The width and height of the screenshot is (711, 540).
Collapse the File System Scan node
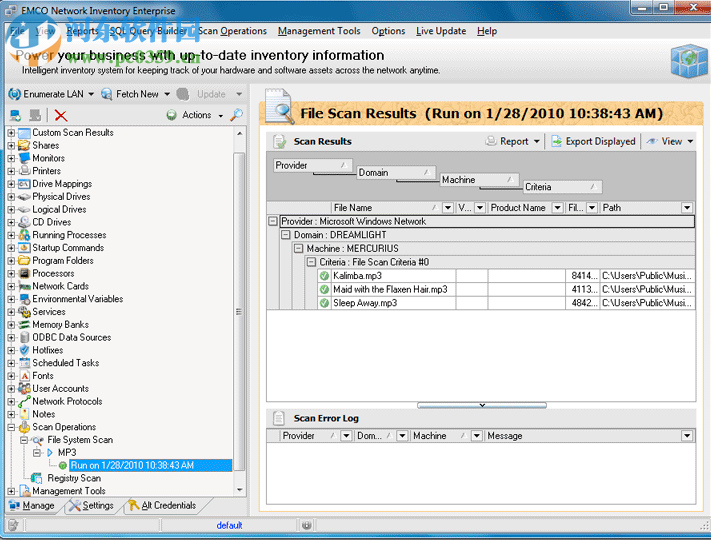click(24, 440)
